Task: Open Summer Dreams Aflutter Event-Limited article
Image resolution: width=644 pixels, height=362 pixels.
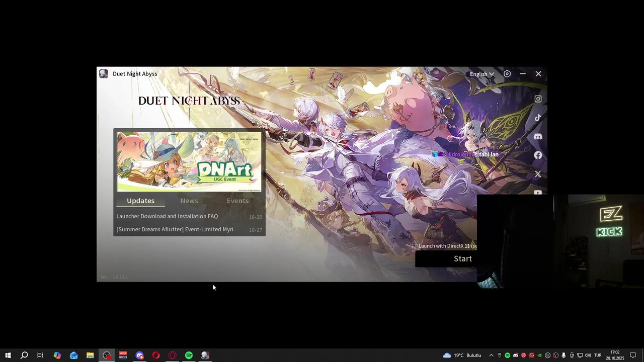Action: point(175,229)
